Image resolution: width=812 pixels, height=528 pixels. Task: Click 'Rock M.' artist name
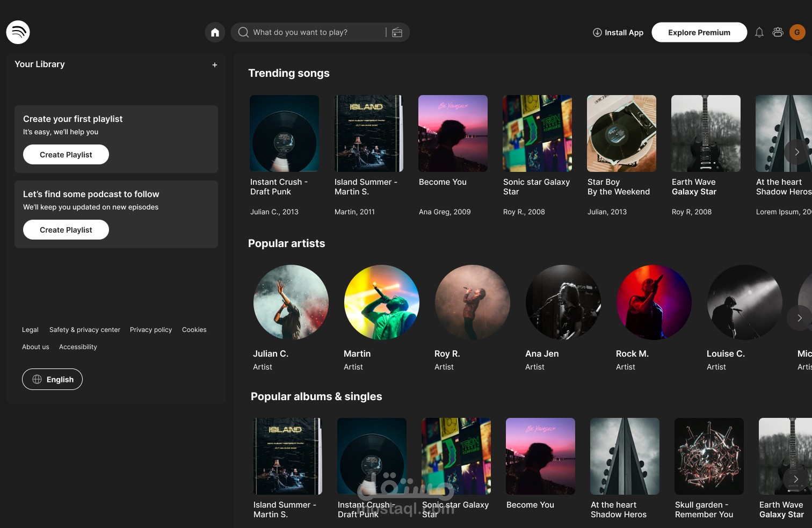pyautogui.click(x=633, y=353)
